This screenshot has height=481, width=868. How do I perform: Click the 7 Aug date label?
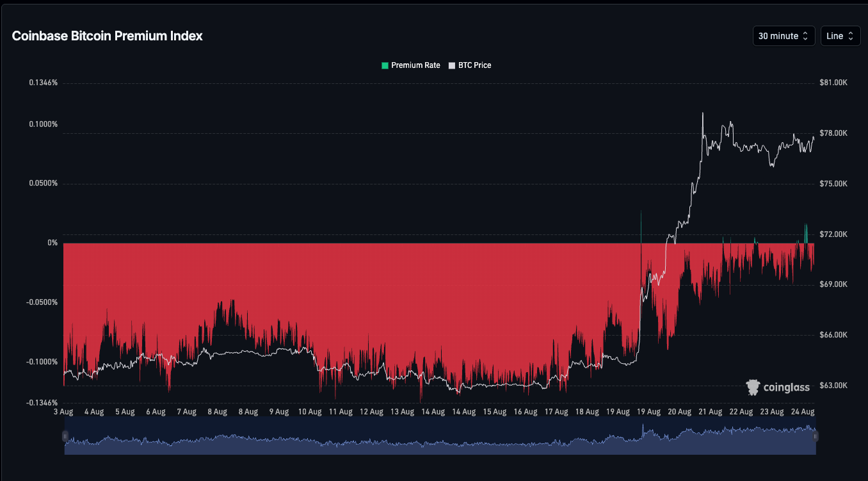(x=186, y=412)
